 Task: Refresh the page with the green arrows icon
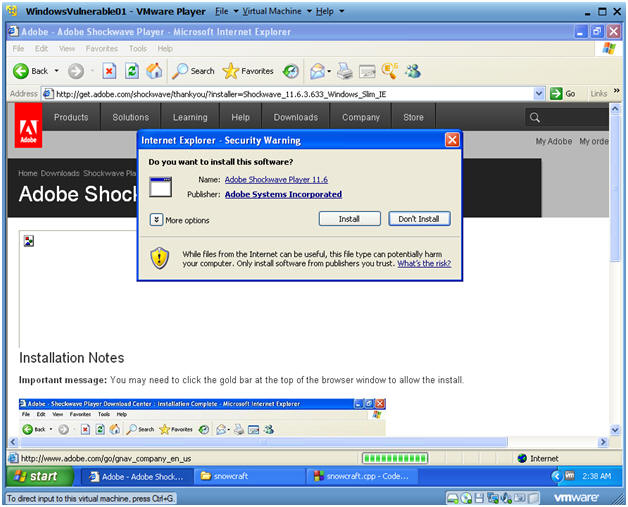click(132, 71)
